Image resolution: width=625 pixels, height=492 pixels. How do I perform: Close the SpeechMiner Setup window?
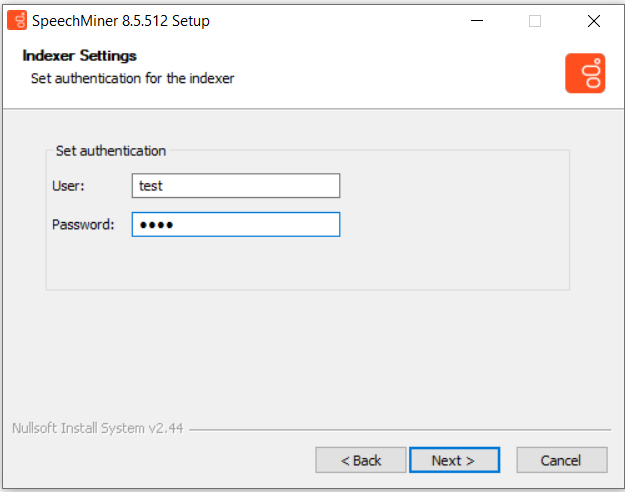click(594, 21)
